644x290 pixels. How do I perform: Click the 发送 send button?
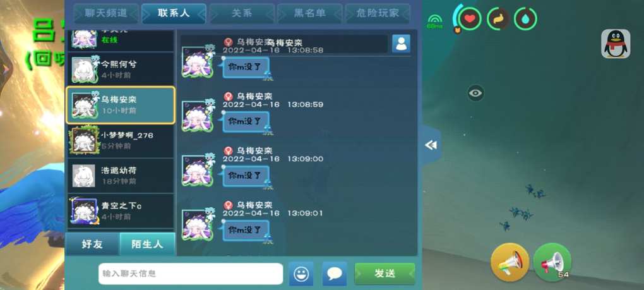(385, 274)
